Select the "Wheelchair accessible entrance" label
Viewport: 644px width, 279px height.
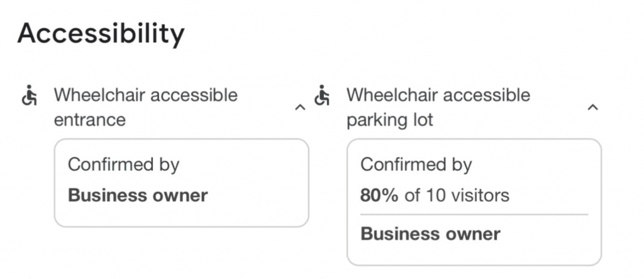pyautogui.click(x=146, y=107)
